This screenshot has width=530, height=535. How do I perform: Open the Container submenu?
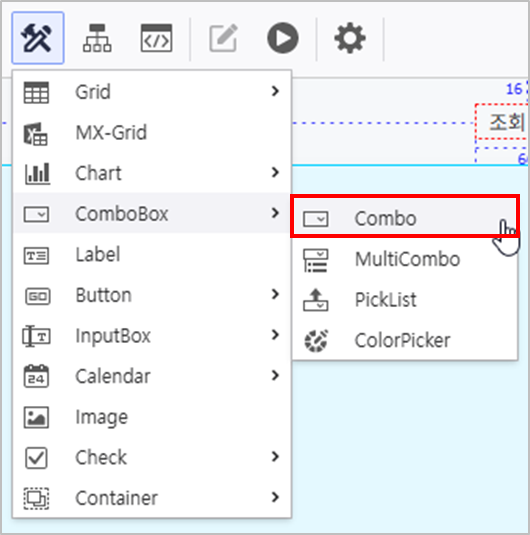(x=152, y=498)
